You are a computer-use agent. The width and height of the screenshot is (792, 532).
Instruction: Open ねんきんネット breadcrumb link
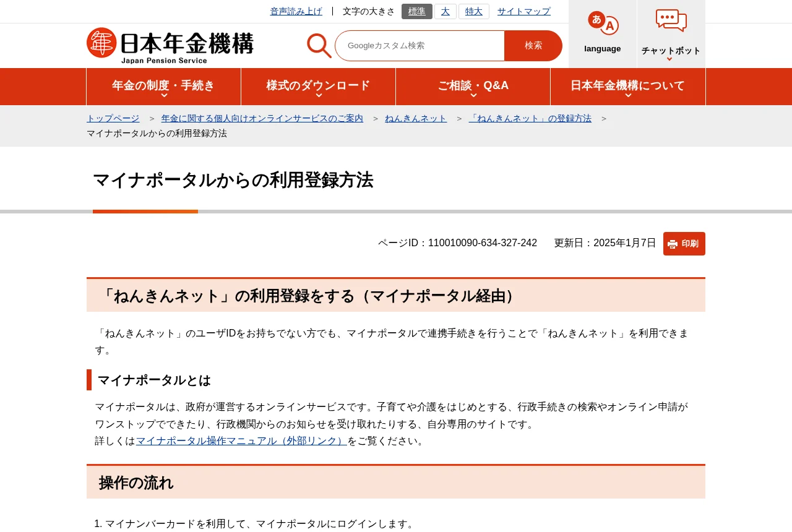pos(416,118)
